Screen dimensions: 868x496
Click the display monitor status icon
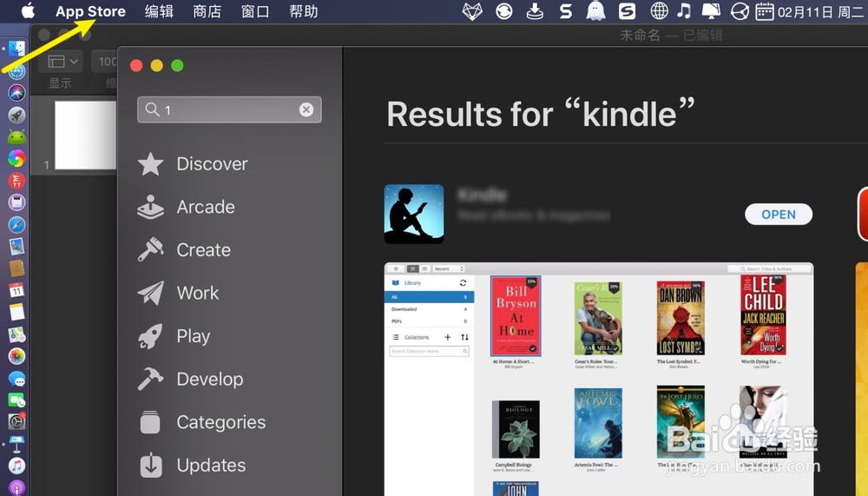click(x=711, y=11)
